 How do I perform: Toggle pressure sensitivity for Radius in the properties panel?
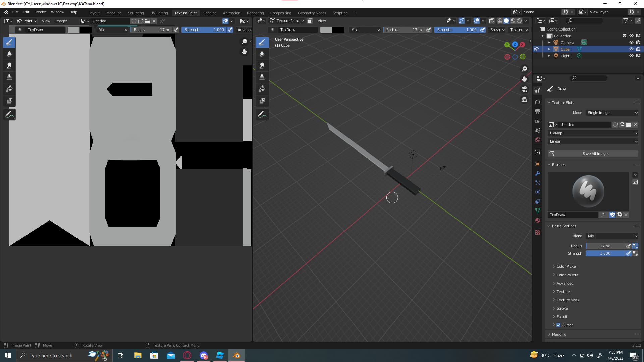pyautogui.click(x=629, y=246)
